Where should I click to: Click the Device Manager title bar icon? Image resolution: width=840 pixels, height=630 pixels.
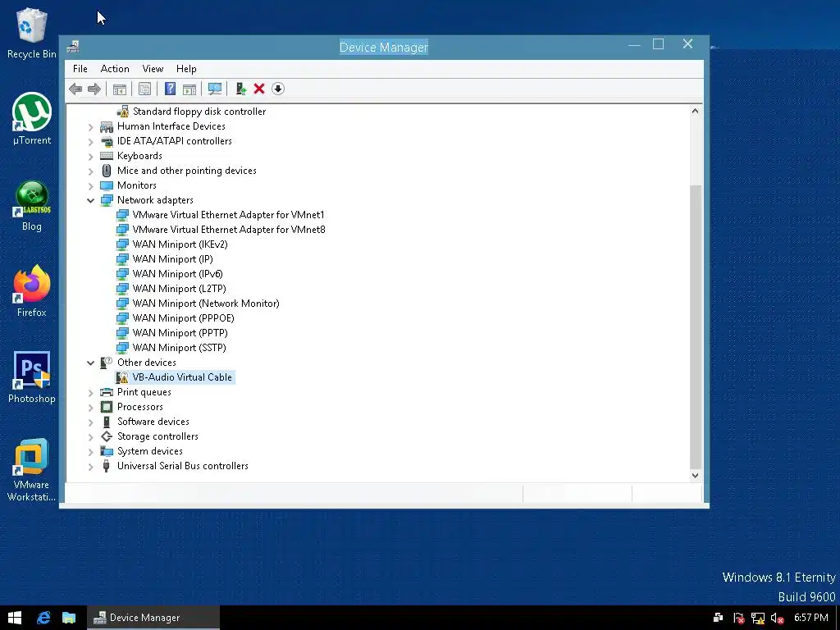pyautogui.click(x=73, y=47)
